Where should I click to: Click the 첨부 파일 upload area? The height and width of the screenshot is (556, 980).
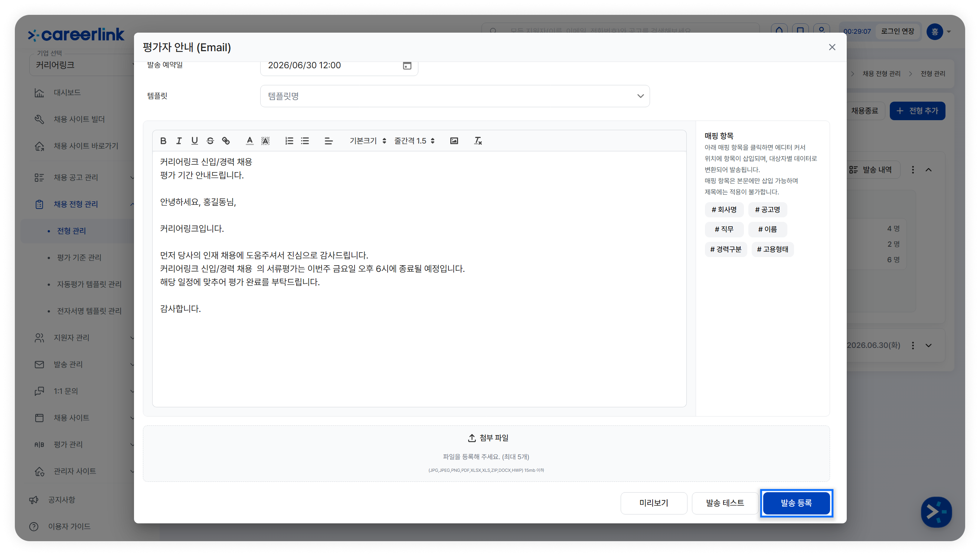click(x=486, y=454)
